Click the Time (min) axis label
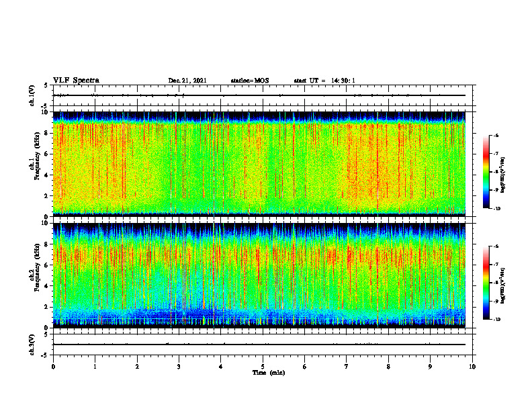Image resolution: width=532 pixels, height=411 pixels. [x=269, y=373]
